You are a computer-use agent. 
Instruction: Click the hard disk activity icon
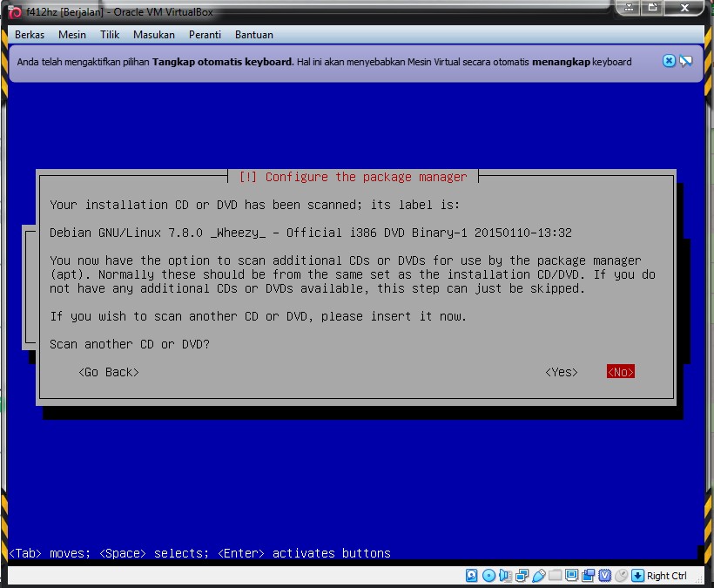pos(471,576)
